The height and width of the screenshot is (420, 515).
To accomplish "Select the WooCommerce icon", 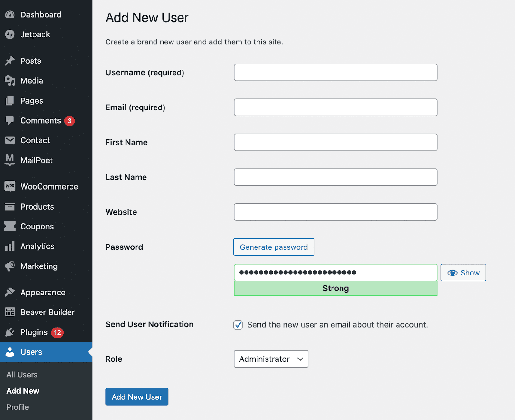I will coord(10,186).
